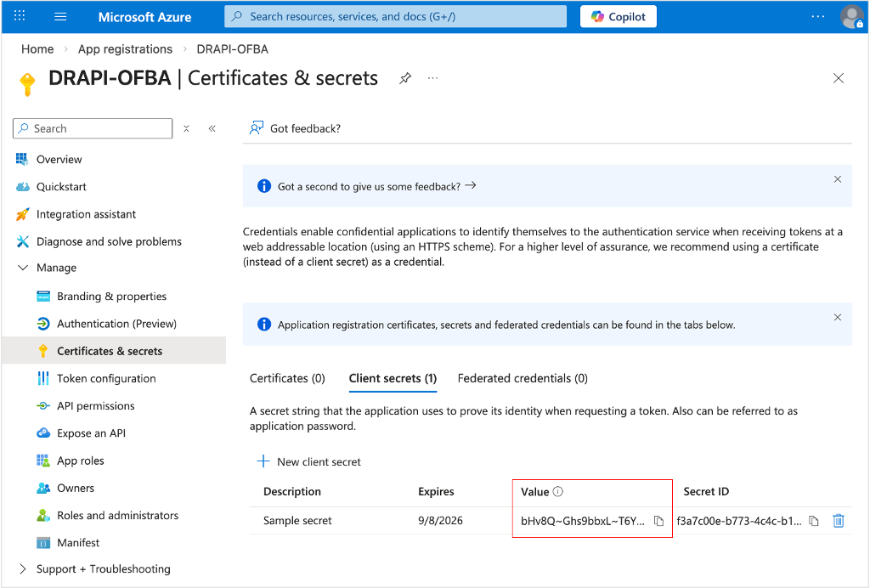The width and height of the screenshot is (870, 588).
Task: Copy the secret Value using its copy icon
Action: click(658, 521)
